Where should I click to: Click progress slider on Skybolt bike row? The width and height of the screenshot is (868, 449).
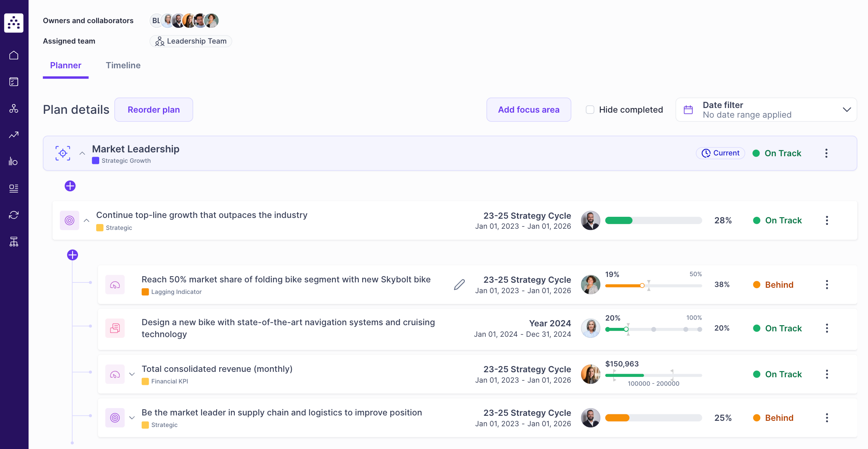tap(642, 285)
